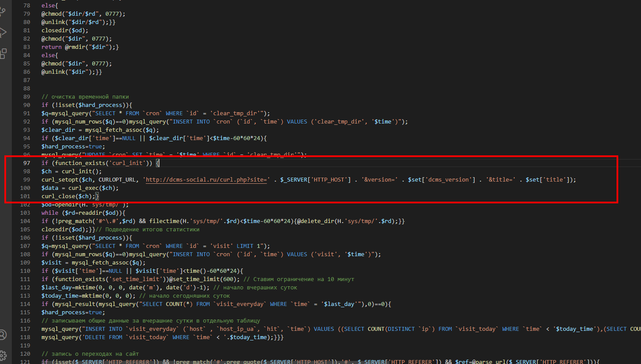Follow the dcms-social.ru curl.php URL link
The height and width of the screenshot is (364, 641).
pos(207,180)
